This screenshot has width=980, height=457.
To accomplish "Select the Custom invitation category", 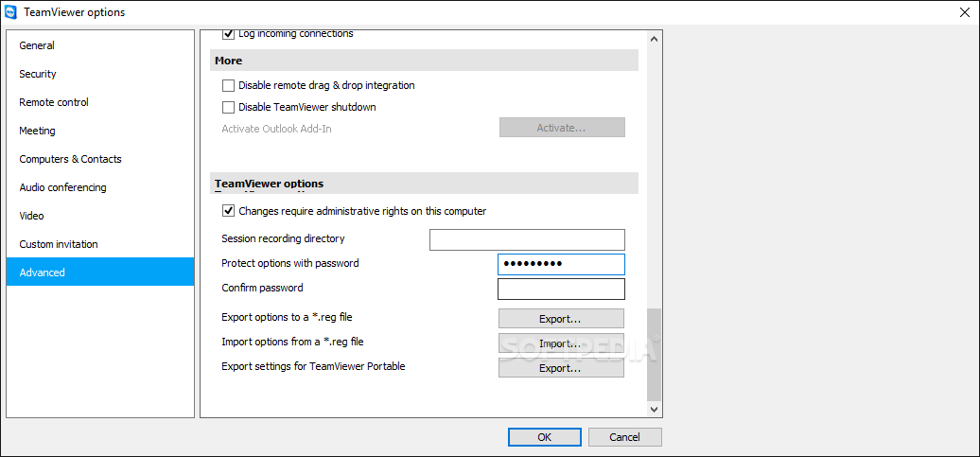I will click(100, 244).
